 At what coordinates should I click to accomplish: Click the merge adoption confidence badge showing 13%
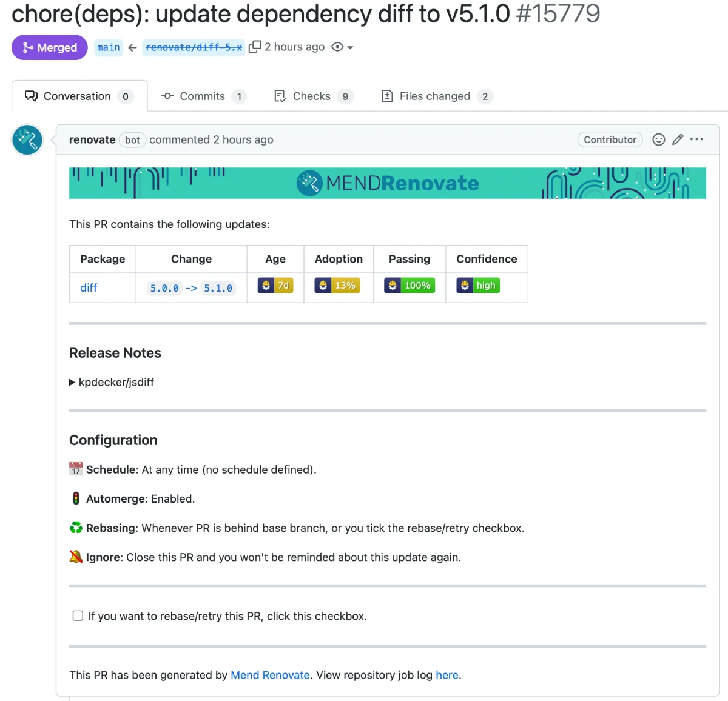(339, 285)
